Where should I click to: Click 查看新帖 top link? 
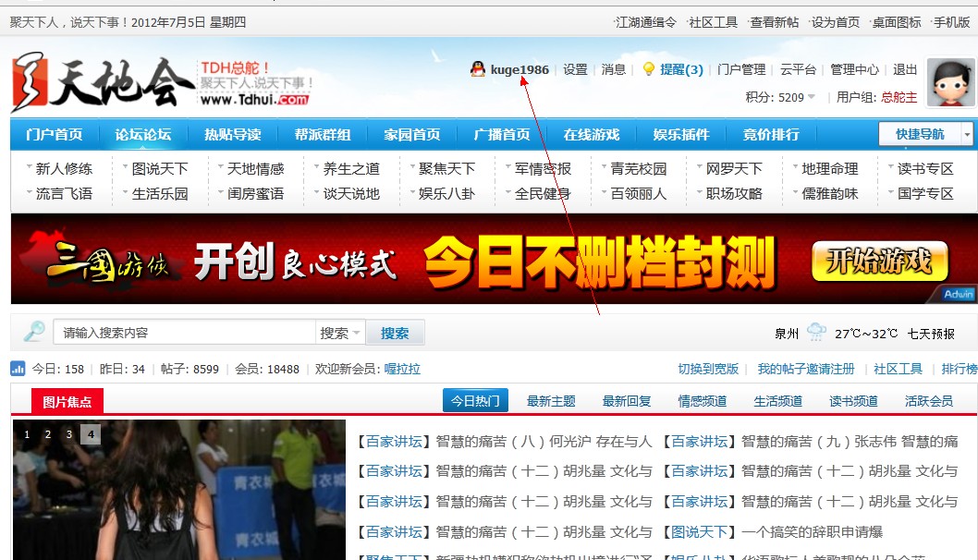(774, 22)
